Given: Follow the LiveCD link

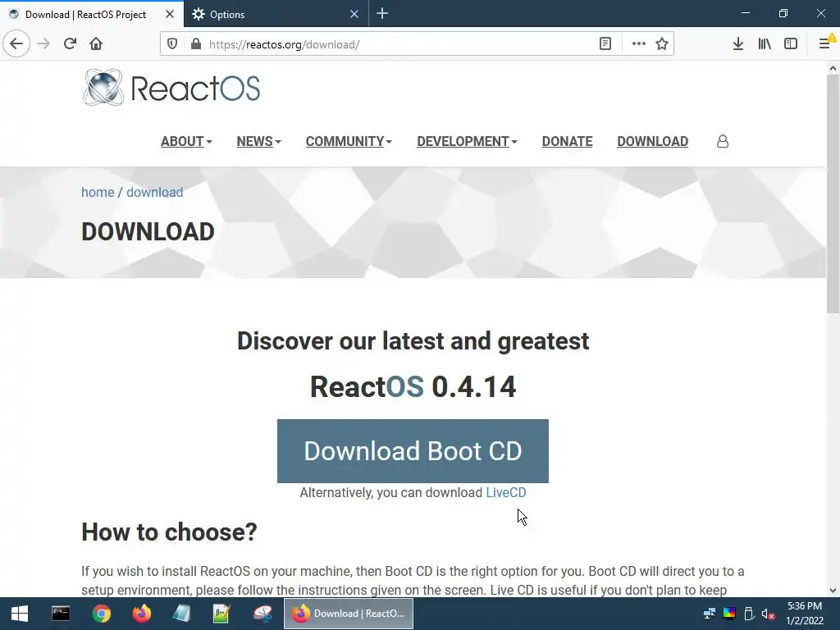Looking at the screenshot, I should coord(505,492).
